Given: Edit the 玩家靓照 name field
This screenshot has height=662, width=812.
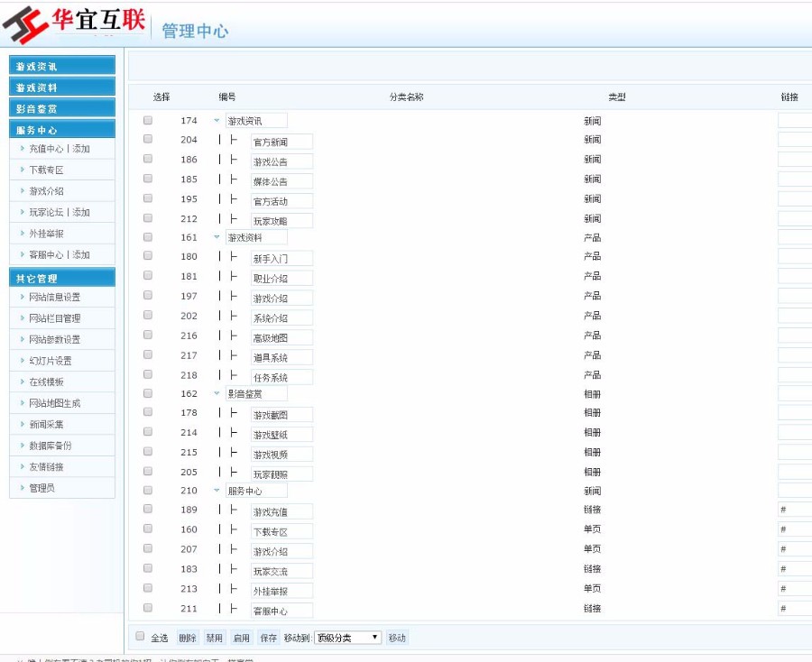Looking at the screenshot, I should point(281,474).
